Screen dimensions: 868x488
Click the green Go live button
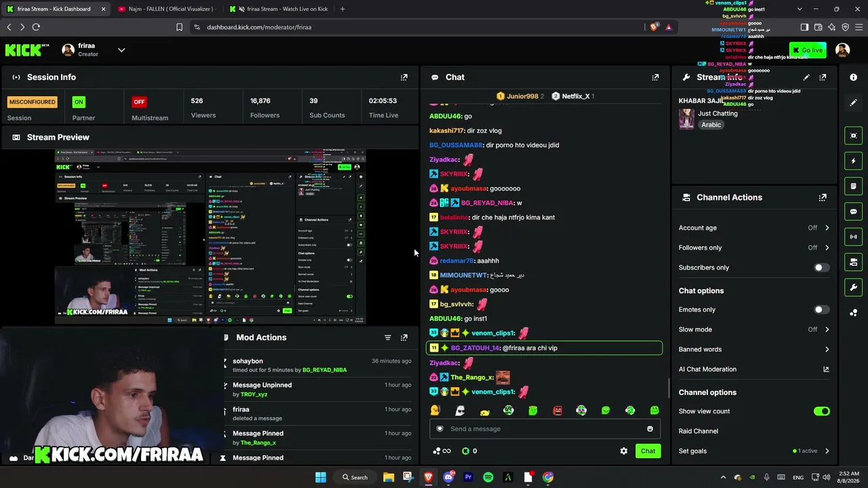tap(808, 50)
